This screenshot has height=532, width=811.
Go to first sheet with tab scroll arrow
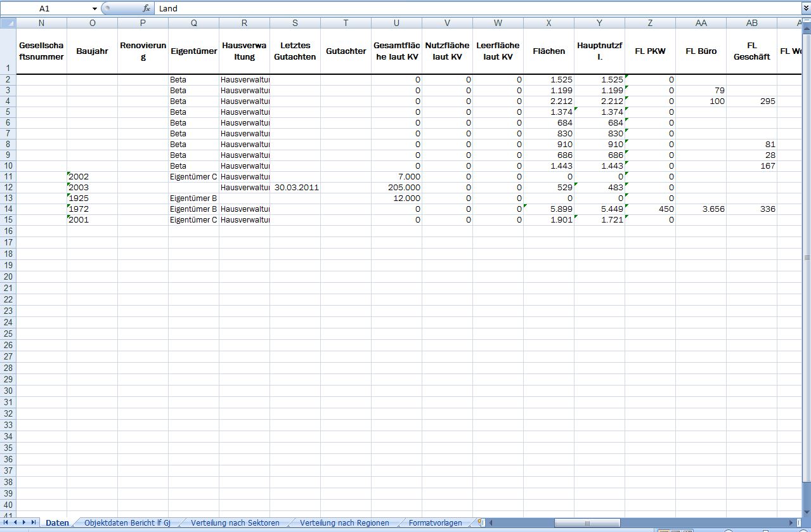(6, 522)
